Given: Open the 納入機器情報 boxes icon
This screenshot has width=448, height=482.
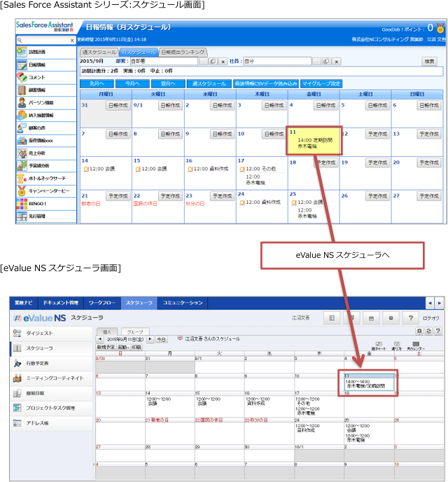Looking at the screenshot, I should 22,115.
